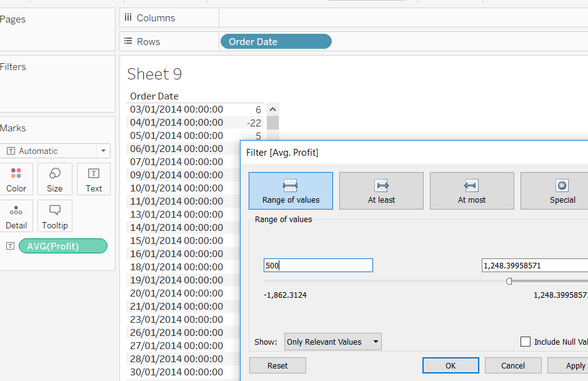Select the Special filter option

[562, 191]
